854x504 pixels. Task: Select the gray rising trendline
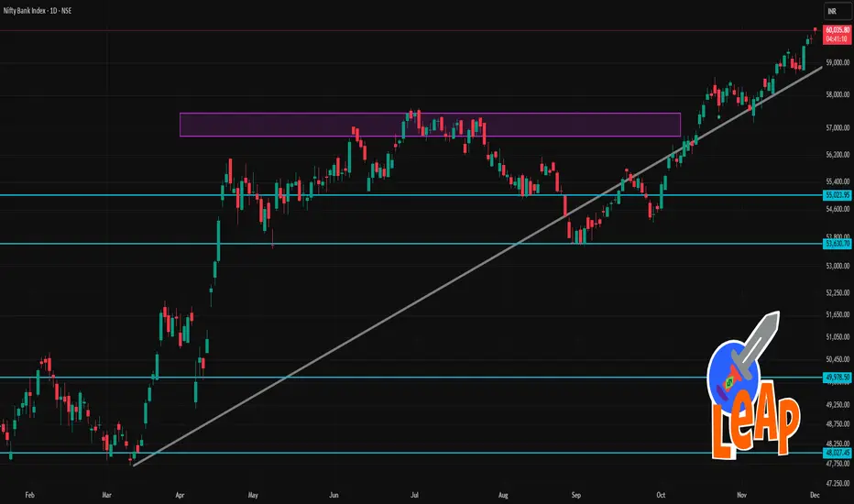477,266
